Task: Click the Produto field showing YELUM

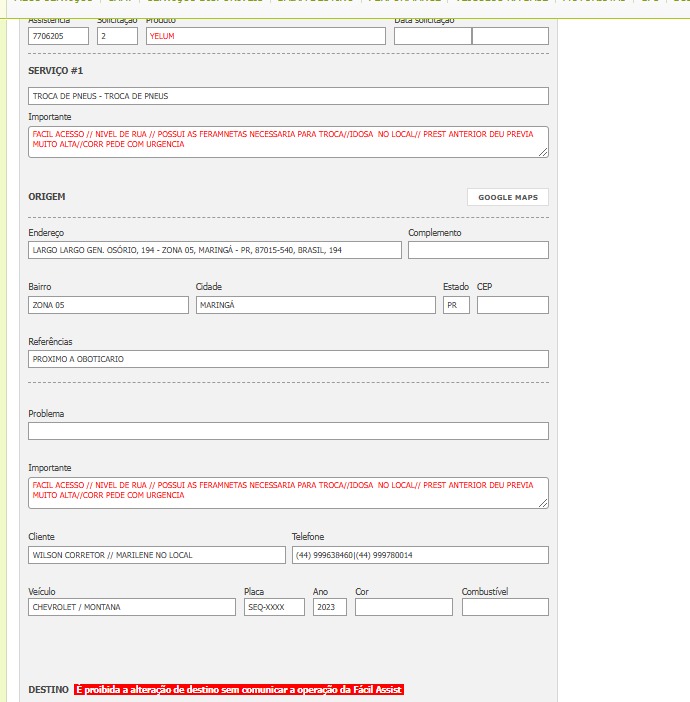Action: [x=266, y=36]
